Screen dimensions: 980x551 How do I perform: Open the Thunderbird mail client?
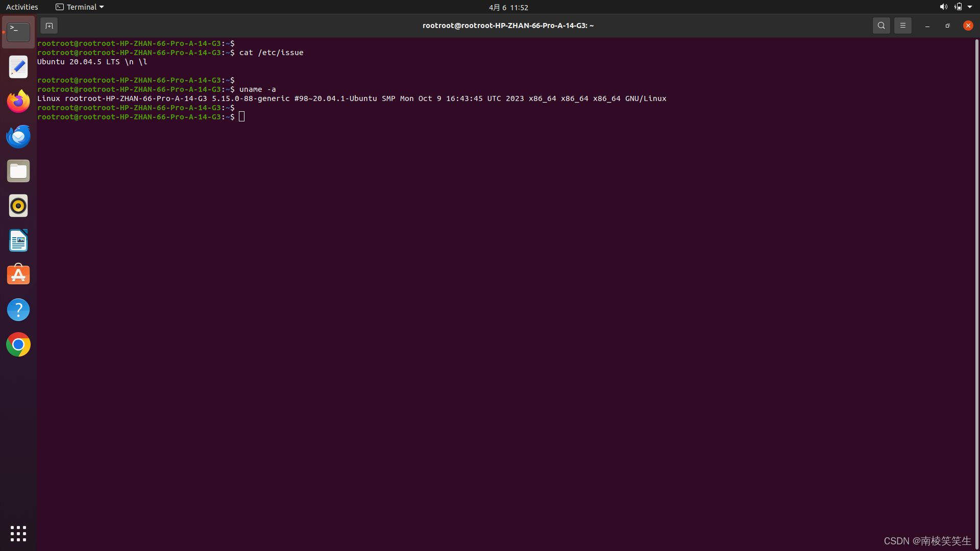[x=18, y=136]
